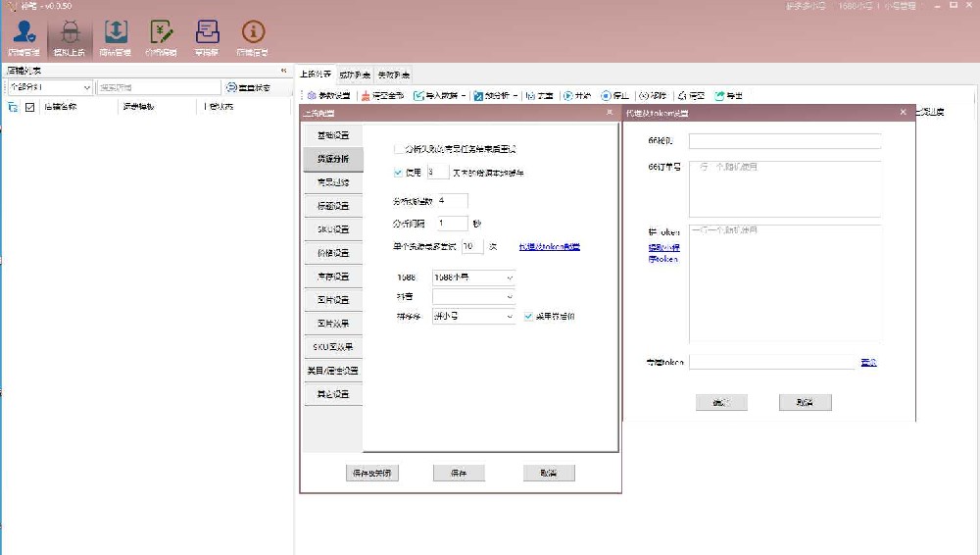The height and width of the screenshot is (555, 980).
Task: Switch to the success list tab
Action: pyautogui.click(x=355, y=76)
